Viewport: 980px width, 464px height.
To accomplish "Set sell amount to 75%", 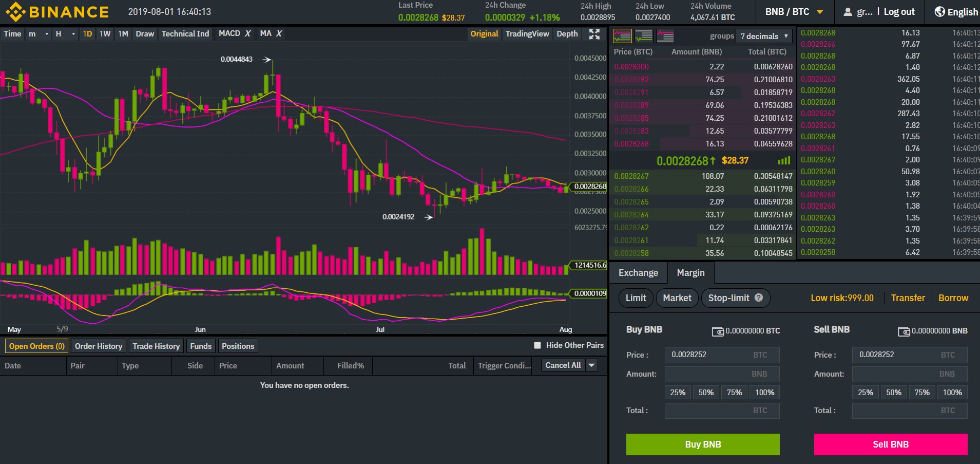I will coord(922,393).
